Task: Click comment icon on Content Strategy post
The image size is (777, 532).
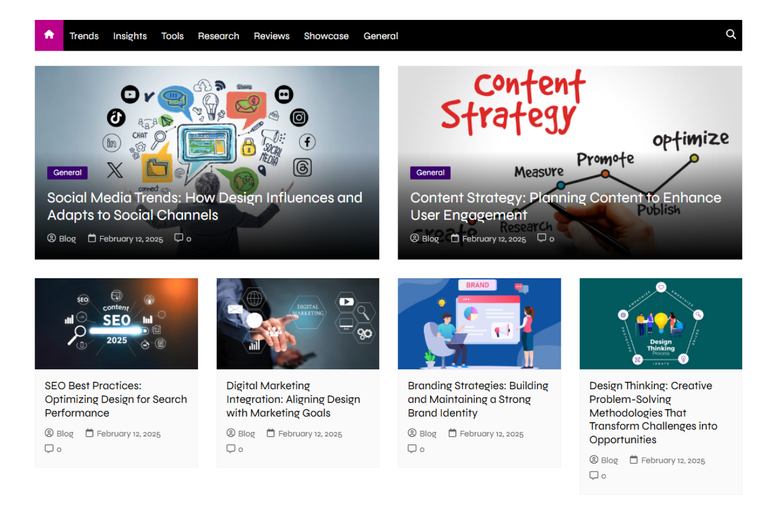Action: pos(542,238)
